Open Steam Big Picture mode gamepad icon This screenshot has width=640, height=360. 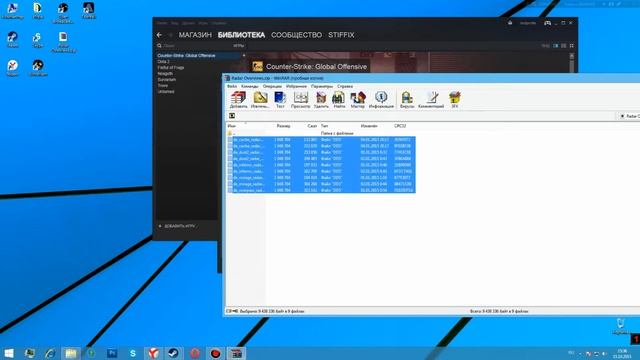547,23
